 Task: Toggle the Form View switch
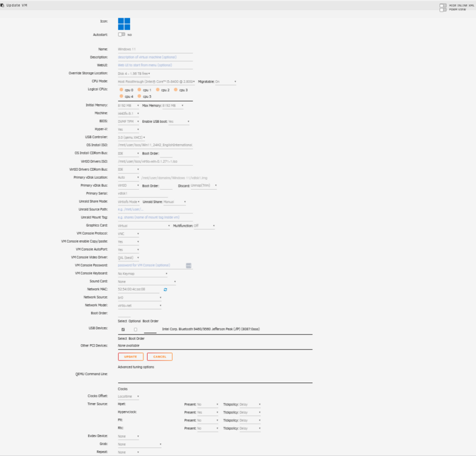pos(443,10)
